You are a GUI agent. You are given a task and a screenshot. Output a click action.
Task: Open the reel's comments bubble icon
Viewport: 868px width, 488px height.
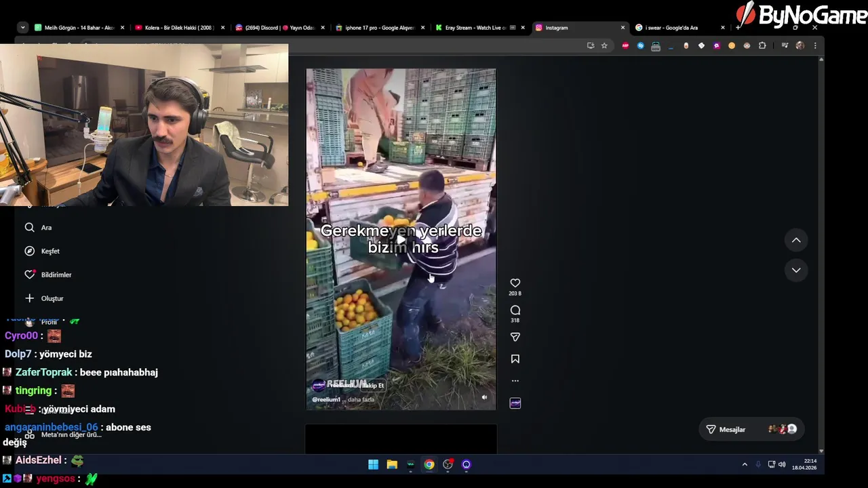pyautogui.click(x=515, y=310)
